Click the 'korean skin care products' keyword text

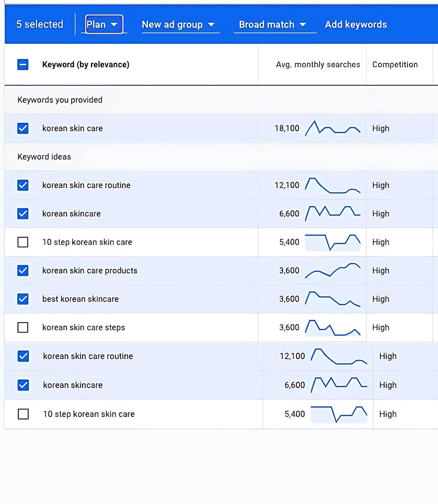[x=90, y=271]
